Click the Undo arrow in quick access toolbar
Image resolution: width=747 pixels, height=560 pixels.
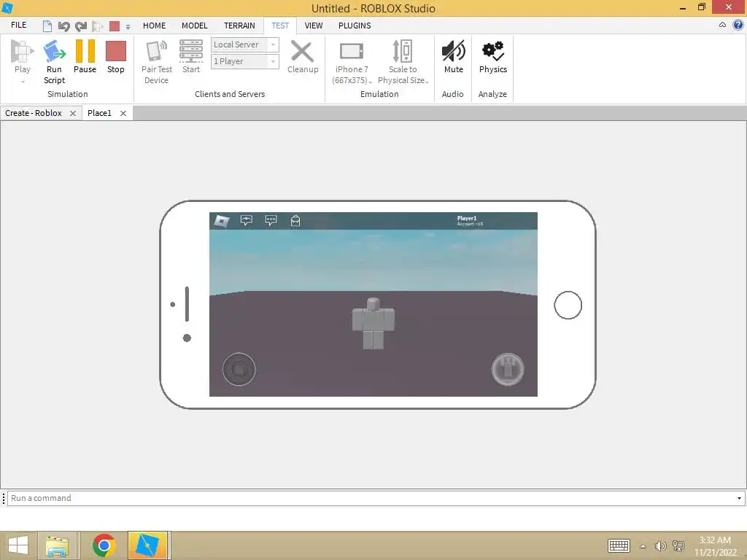(64, 26)
